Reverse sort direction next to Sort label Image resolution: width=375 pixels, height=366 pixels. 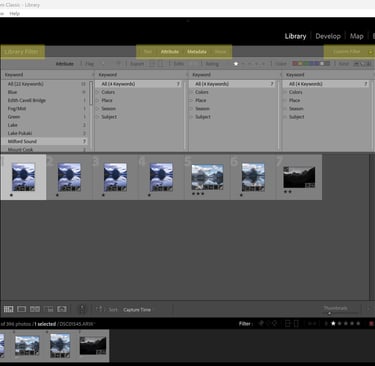(x=99, y=309)
